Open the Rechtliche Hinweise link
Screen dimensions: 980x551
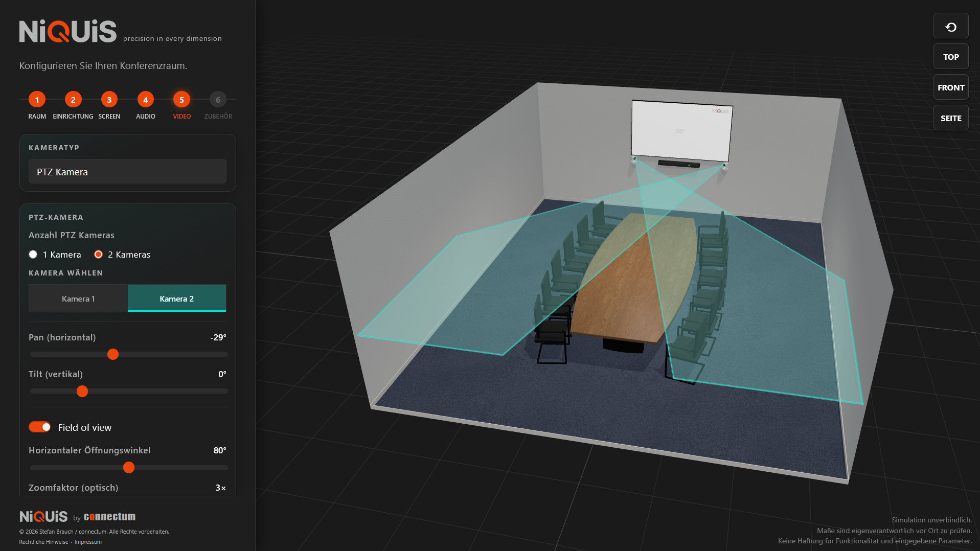pyautogui.click(x=44, y=542)
